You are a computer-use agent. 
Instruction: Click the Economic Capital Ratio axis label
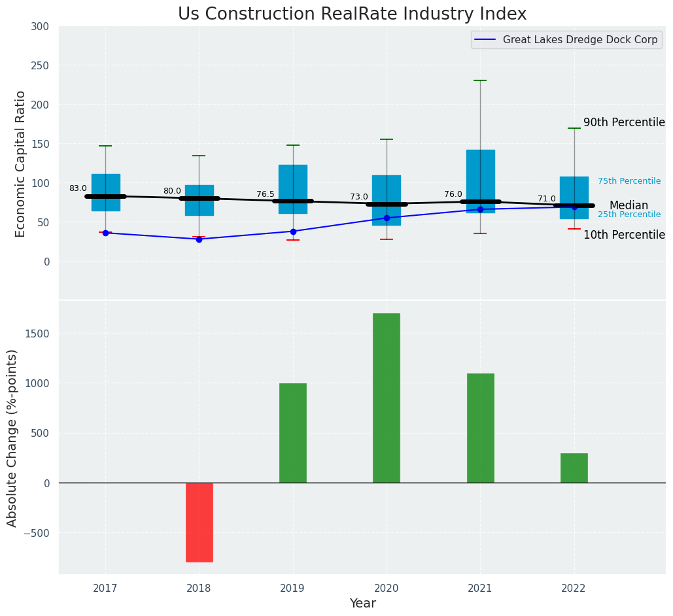tap(21, 163)
